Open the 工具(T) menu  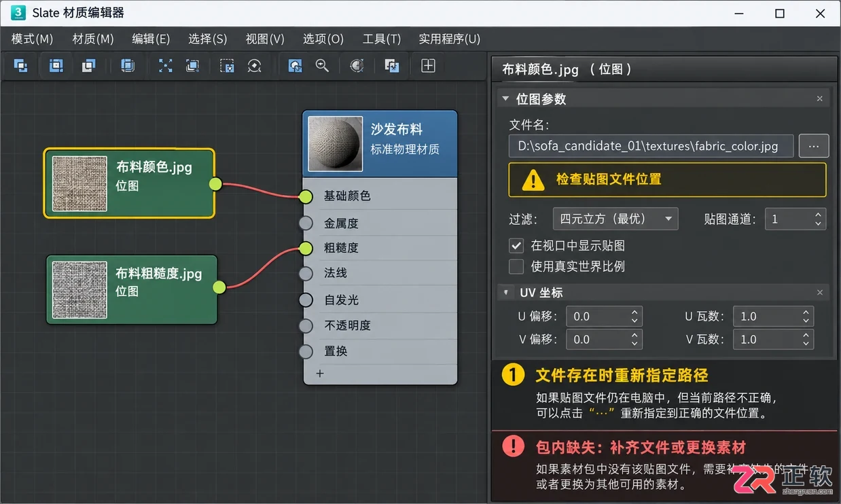pos(382,39)
